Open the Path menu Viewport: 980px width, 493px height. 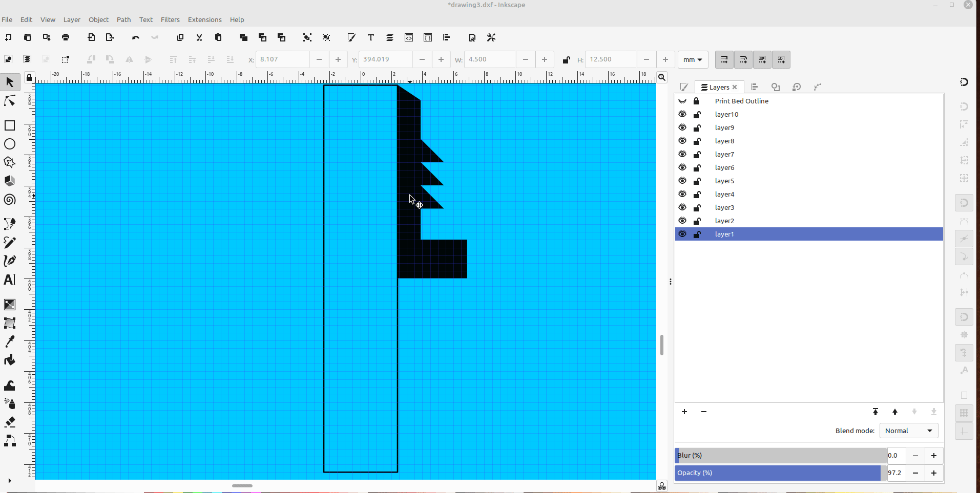tap(123, 19)
